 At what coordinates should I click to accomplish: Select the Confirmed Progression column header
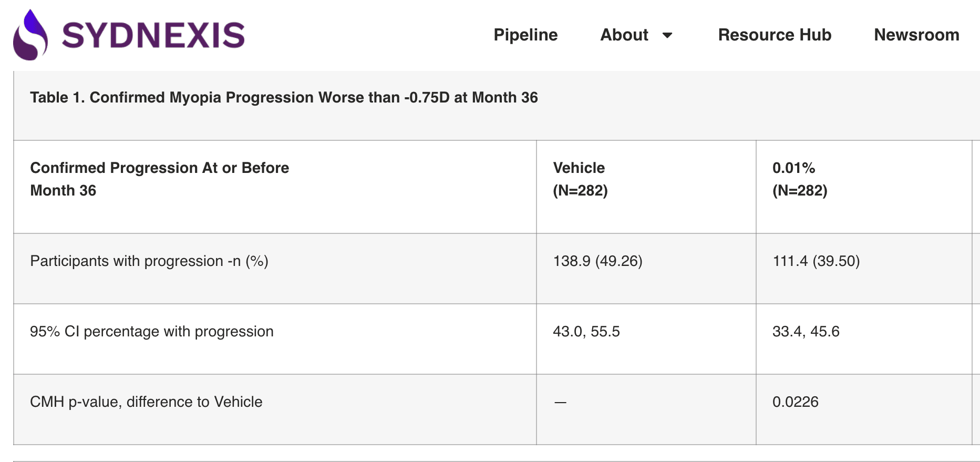(x=159, y=179)
